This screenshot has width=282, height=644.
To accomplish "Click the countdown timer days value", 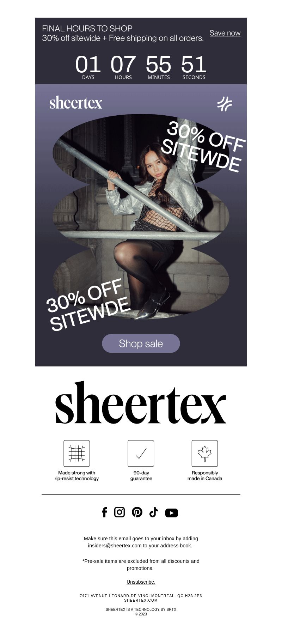I will 88,65.
